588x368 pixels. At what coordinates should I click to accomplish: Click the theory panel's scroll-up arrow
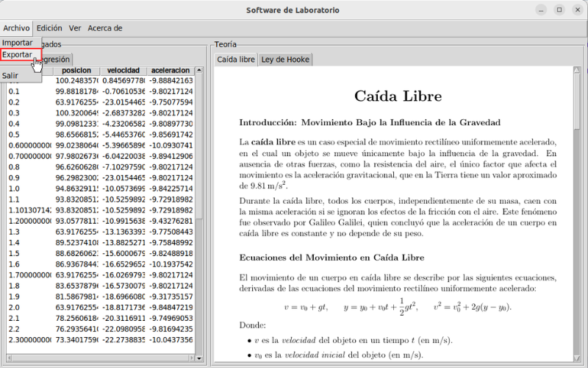pos(577,70)
